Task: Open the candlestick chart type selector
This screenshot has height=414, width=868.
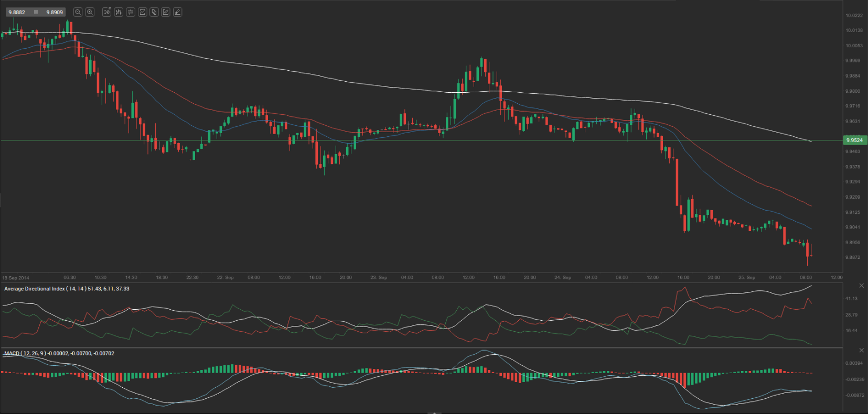Action: 119,12
